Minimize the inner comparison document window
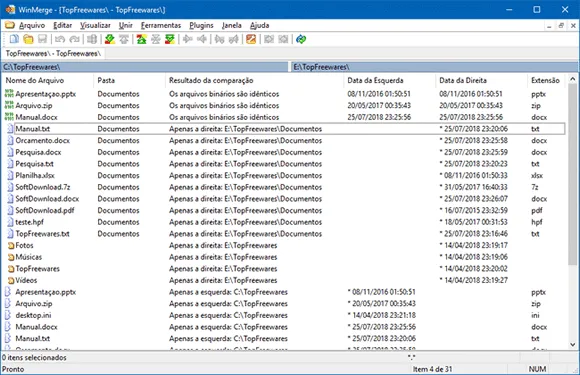This screenshot has height=375, width=580. pos(549,26)
